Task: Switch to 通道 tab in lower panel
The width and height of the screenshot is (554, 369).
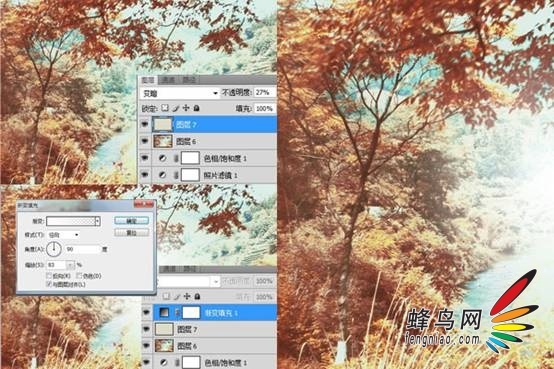Action: 169,269
